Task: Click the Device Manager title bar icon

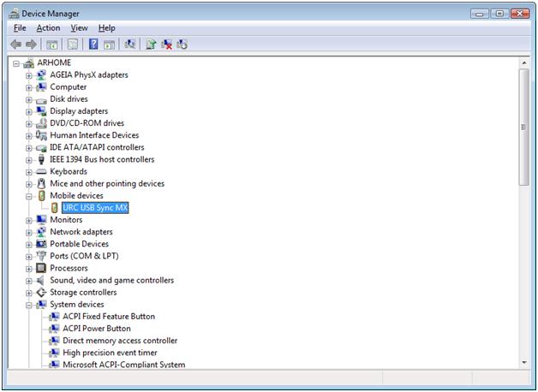Action: point(14,14)
